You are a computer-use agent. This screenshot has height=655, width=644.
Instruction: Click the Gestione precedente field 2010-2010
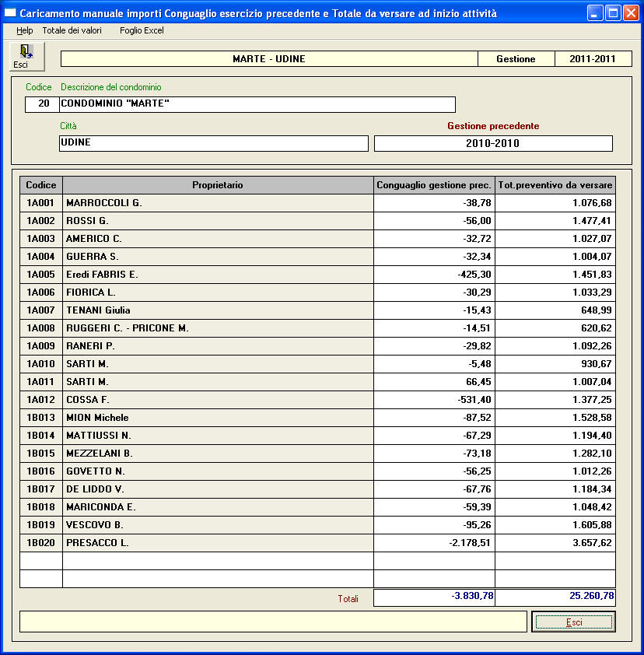493,143
